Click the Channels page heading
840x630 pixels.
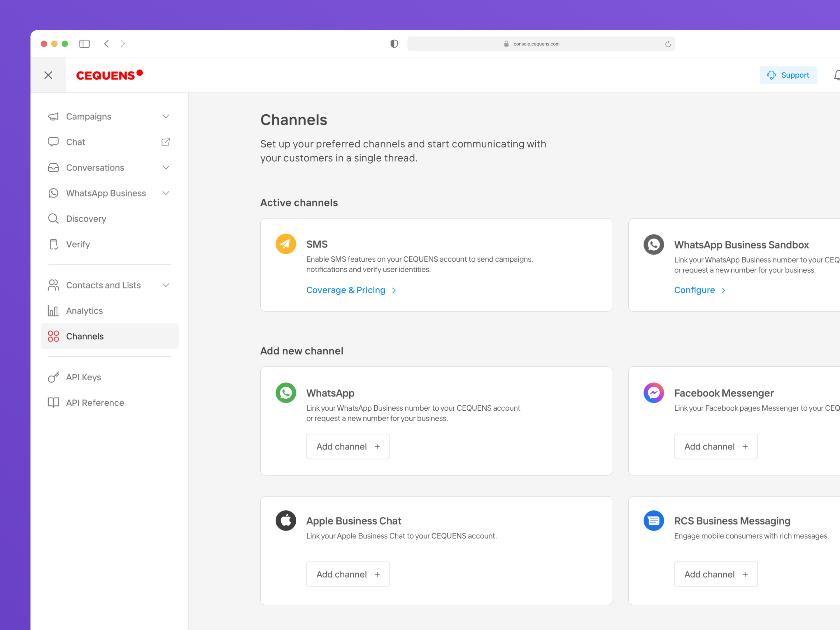pos(294,120)
